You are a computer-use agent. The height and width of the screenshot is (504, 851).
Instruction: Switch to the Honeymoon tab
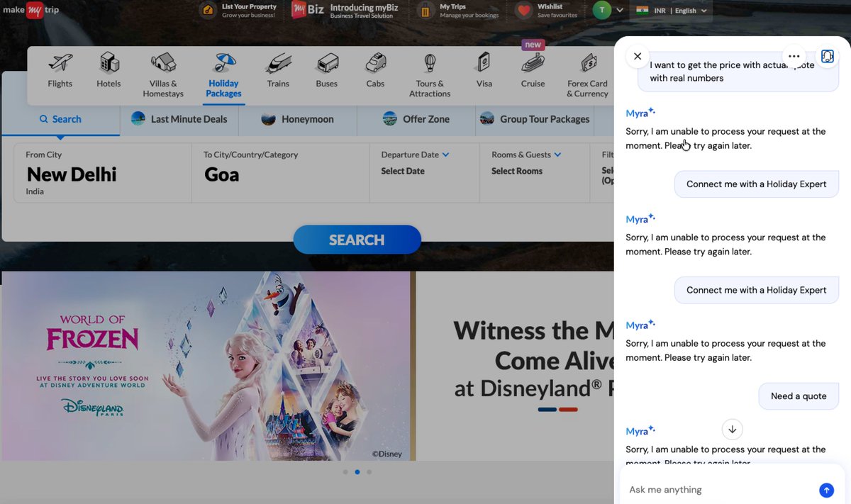[298, 119]
